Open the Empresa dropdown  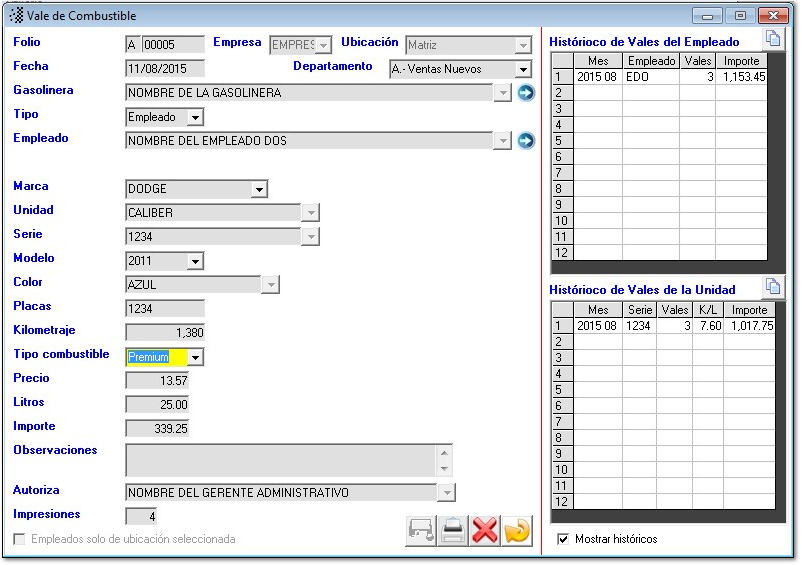pos(323,46)
